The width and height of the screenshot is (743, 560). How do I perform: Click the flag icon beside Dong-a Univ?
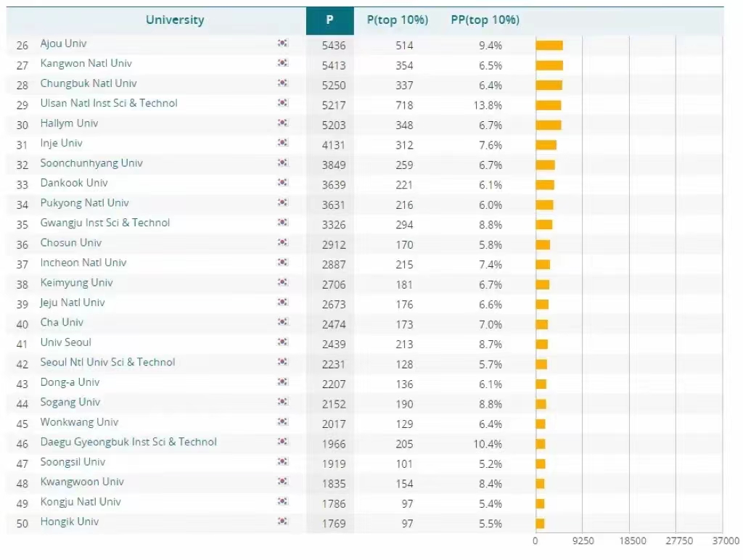[x=283, y=382]
